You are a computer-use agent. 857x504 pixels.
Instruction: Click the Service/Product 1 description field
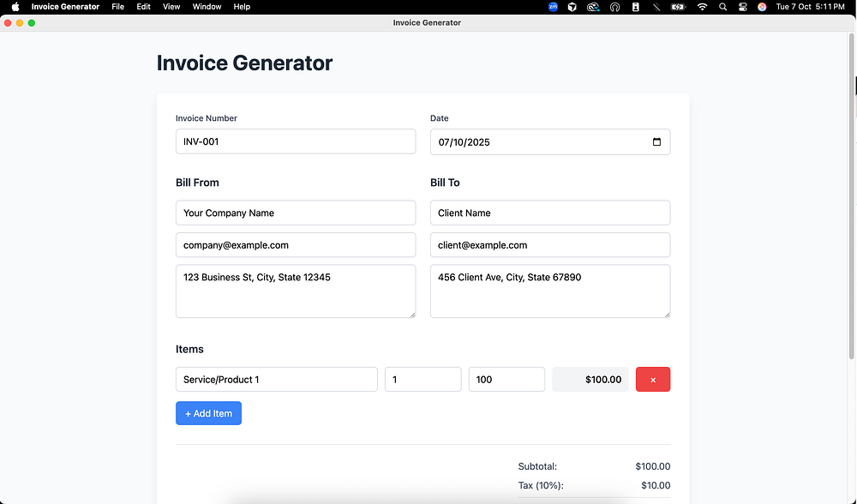[x=277, y=380]
